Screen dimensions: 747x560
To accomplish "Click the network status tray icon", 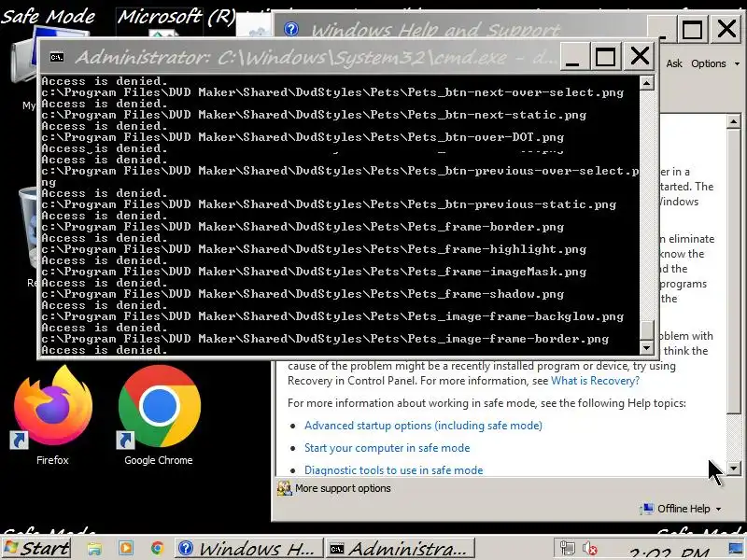I will point(568,549).
